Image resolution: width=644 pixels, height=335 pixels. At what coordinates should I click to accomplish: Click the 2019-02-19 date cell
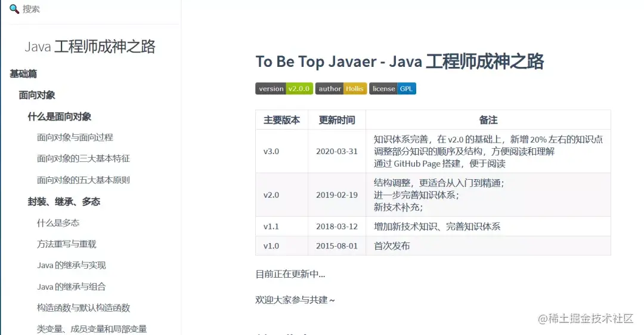337,195
